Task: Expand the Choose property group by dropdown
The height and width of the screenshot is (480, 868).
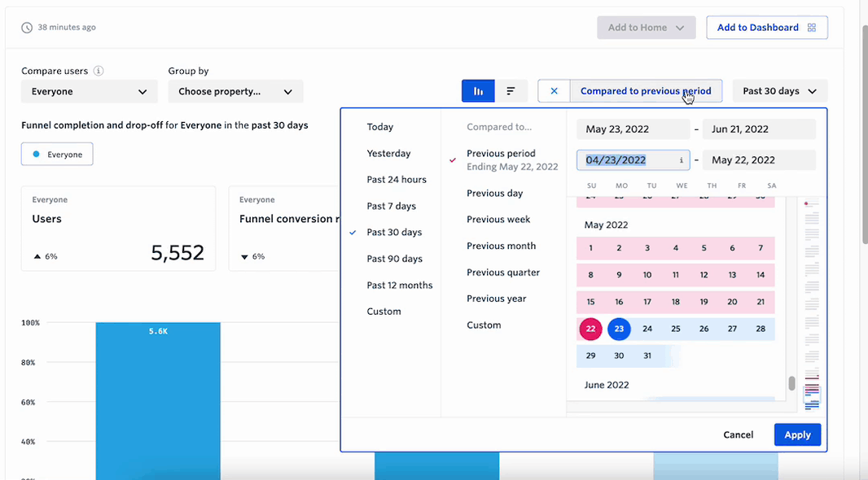Action: [235, 92]
